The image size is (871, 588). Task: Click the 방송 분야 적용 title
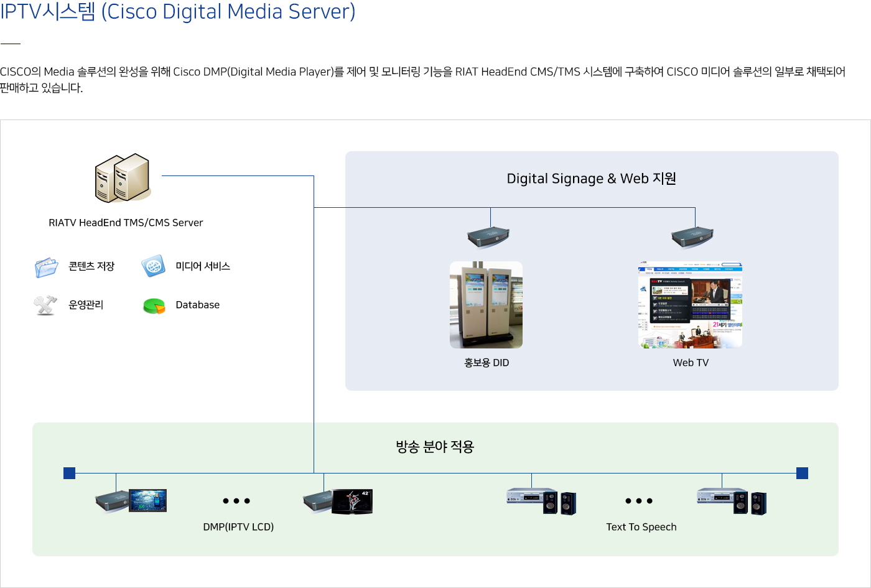click(435, 447)
